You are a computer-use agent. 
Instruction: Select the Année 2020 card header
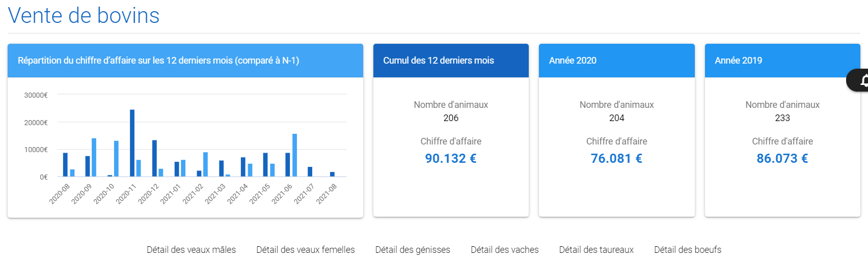(x=617, y=61)
